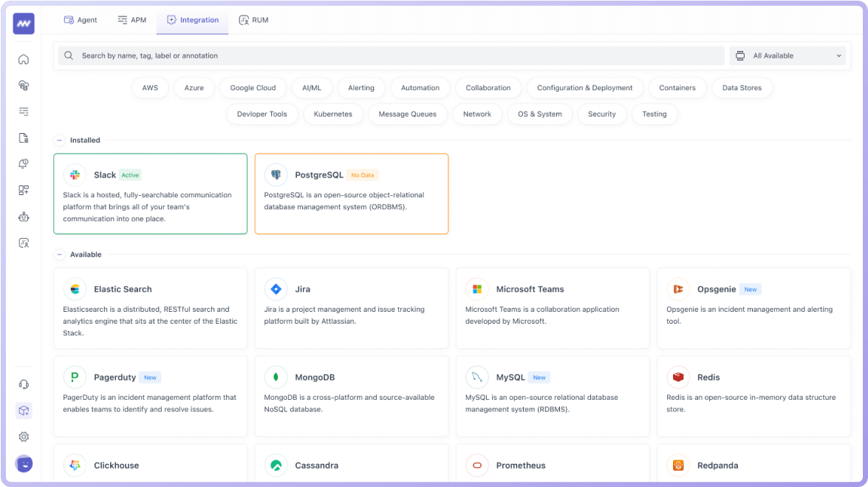Click the integration search field
868x487 pixels.
click(392, 56)
